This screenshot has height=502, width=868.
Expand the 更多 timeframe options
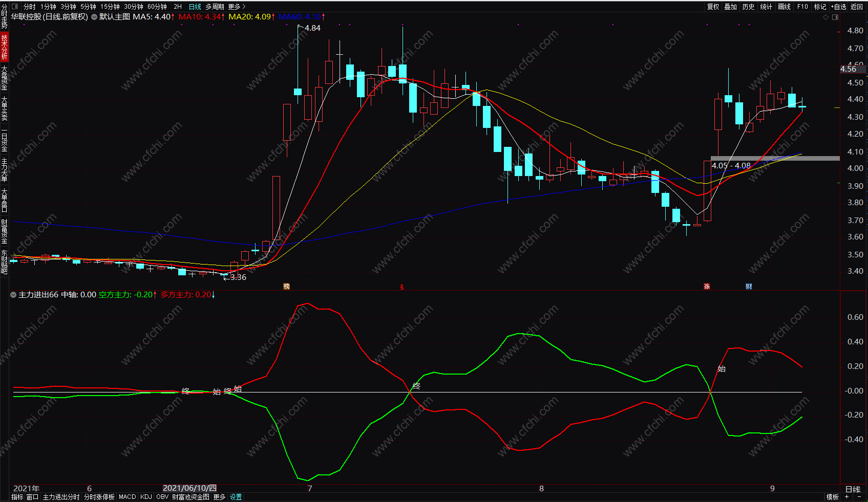(x=237, y=7)
